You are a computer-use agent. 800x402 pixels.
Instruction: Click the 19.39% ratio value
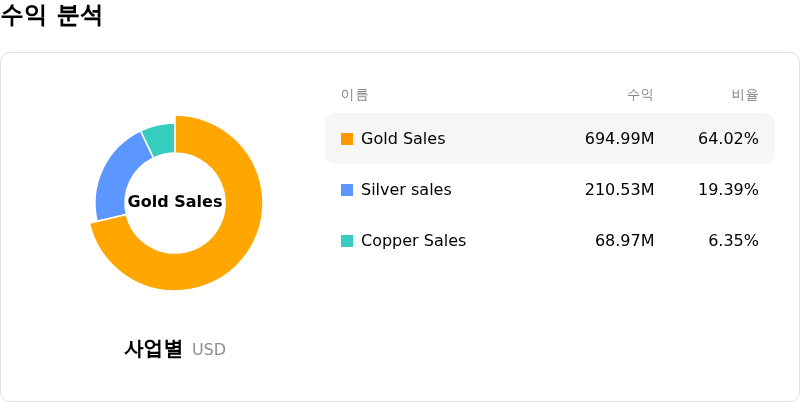coord(728,190)
